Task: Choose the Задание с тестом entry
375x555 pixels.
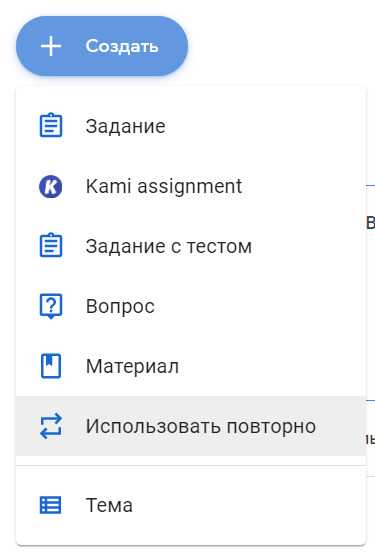Action: 191,246
